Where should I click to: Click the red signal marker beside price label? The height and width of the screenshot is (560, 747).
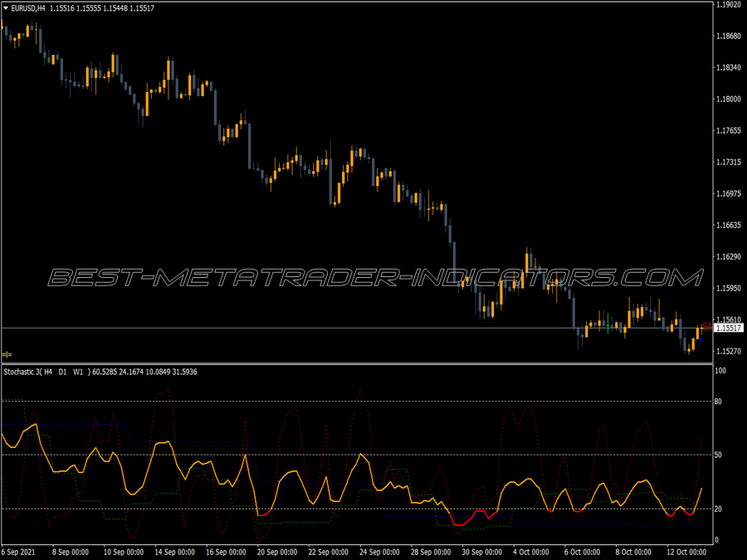click(707, 326)
